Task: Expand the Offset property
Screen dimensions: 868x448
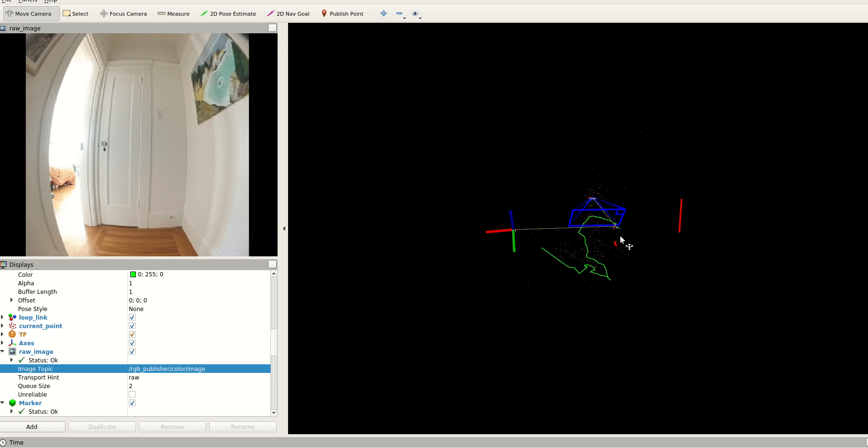Action: coord(11,300)
